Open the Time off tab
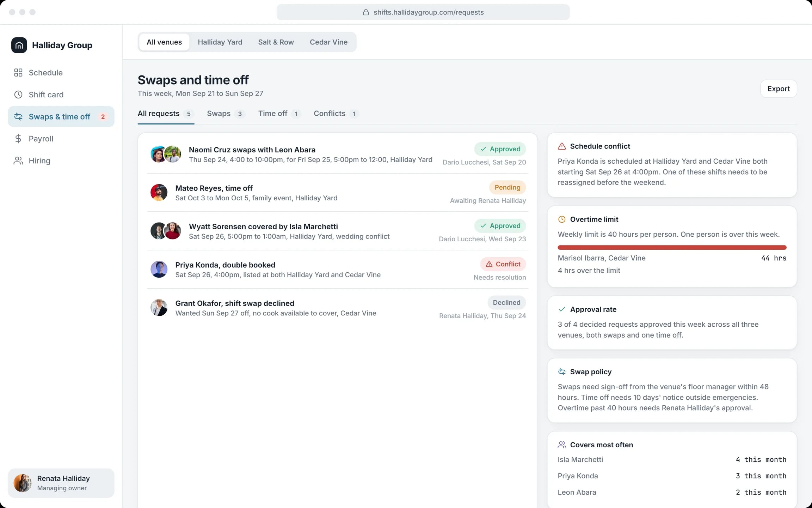 click(279, 114)
